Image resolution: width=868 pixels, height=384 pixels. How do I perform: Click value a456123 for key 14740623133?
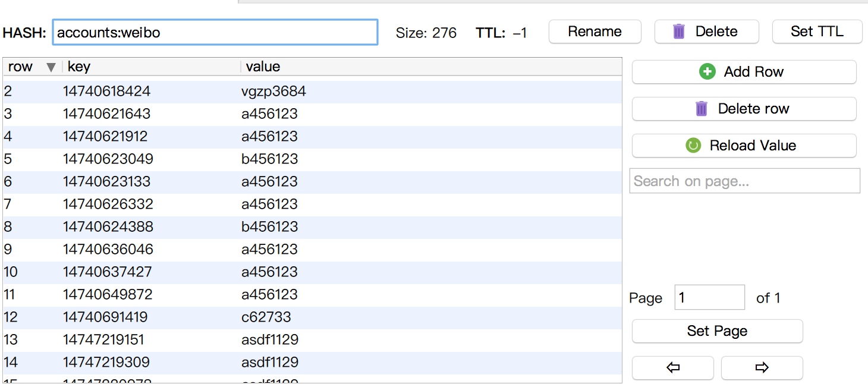[x=269, y=182]
